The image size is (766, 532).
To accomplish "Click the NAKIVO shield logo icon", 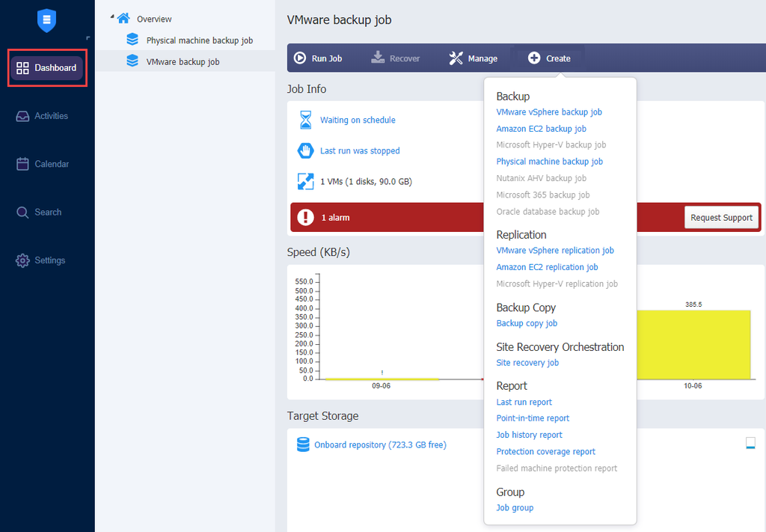I will click(47, 21).
